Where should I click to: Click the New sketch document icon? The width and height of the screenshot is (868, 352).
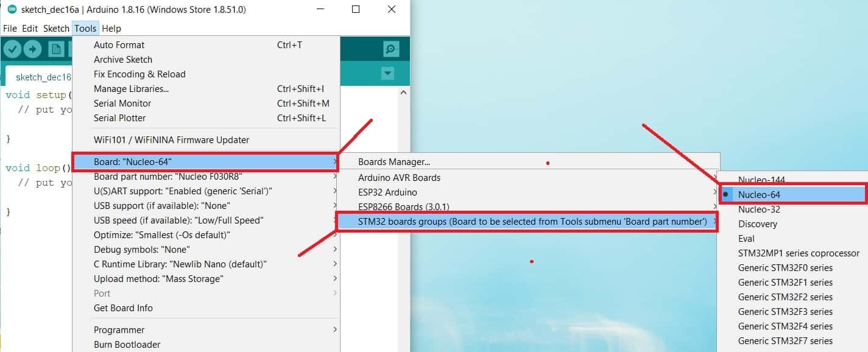coord(56,49)
